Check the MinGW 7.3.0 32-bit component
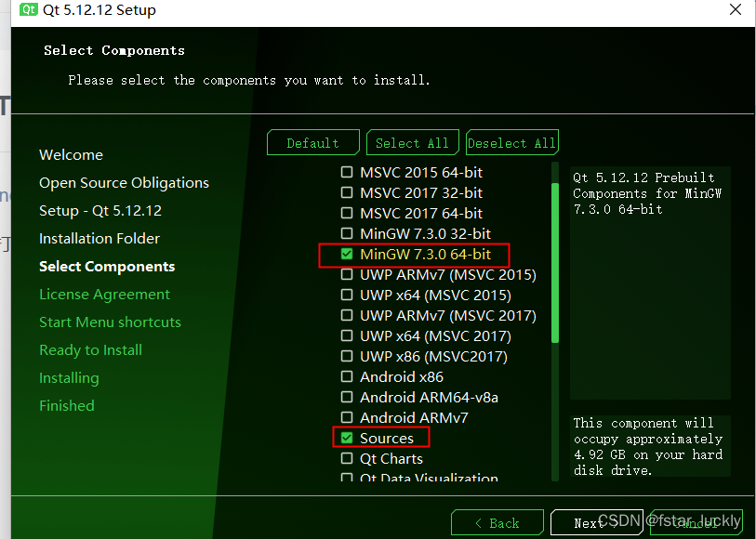The width and height of the screenshot is (756, 539). [x=347, y=233]
